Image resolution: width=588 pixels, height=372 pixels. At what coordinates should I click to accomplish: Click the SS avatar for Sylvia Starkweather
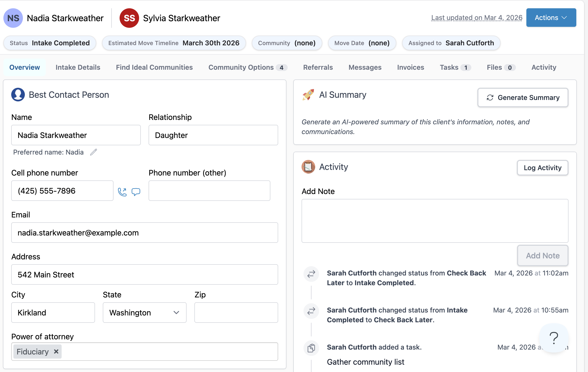(129, 18)
